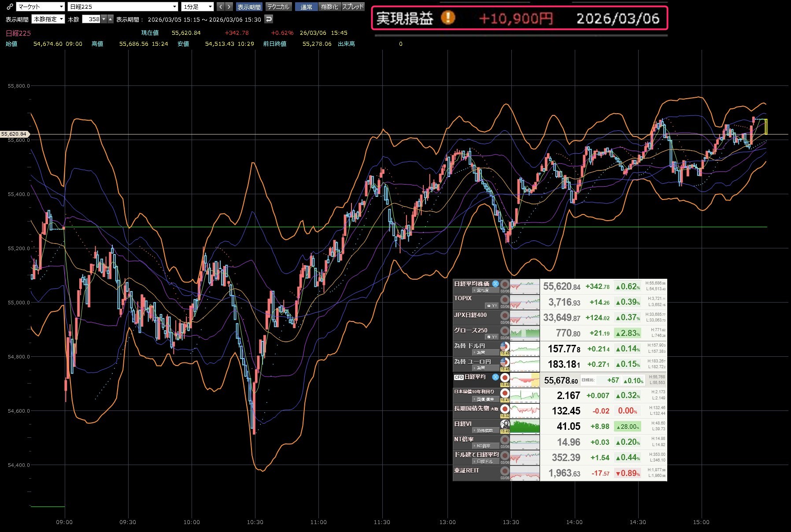Click the reaper icon for 日経VI
This screenshot has height=532, width=791.
[x=505, y=424]
